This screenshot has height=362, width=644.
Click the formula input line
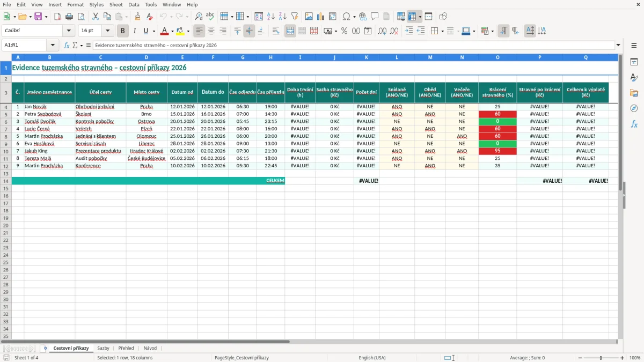pyautogui.click(x=353, y=45)
